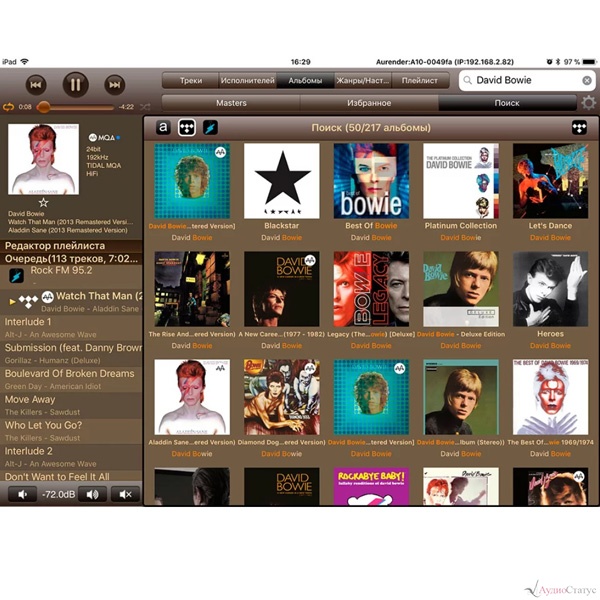Pause playback with the pause button

pyautogui.click(x=75, y=85)
